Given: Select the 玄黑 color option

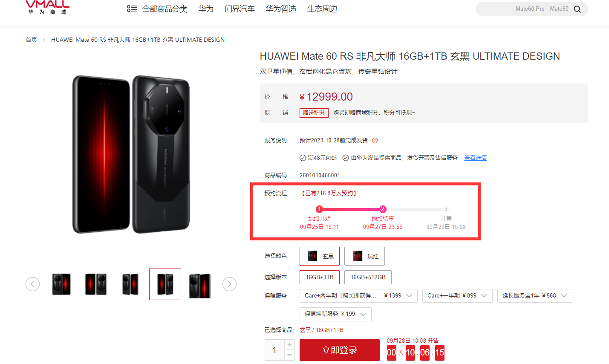Looking at the screenshot, I should (320, 256).
